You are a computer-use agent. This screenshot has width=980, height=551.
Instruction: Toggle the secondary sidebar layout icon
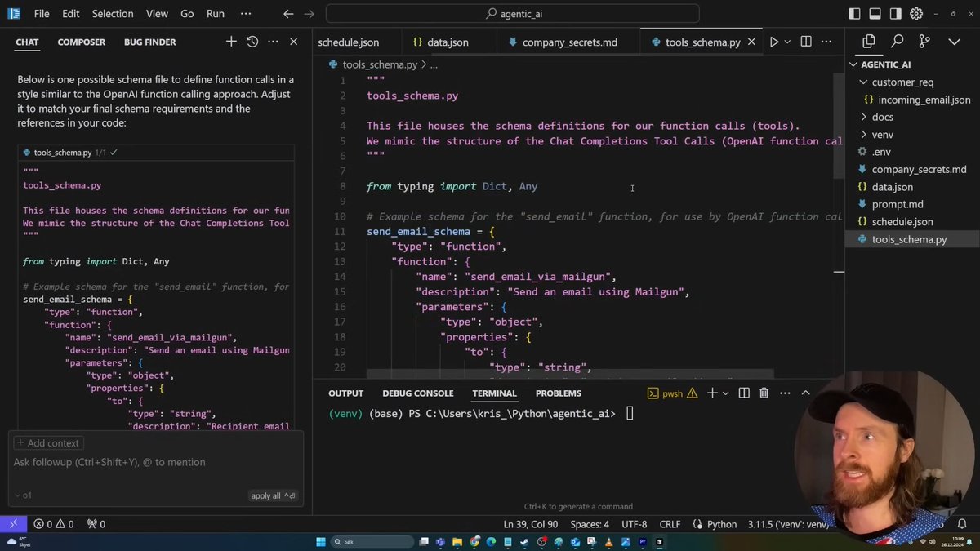click(895, 14)
